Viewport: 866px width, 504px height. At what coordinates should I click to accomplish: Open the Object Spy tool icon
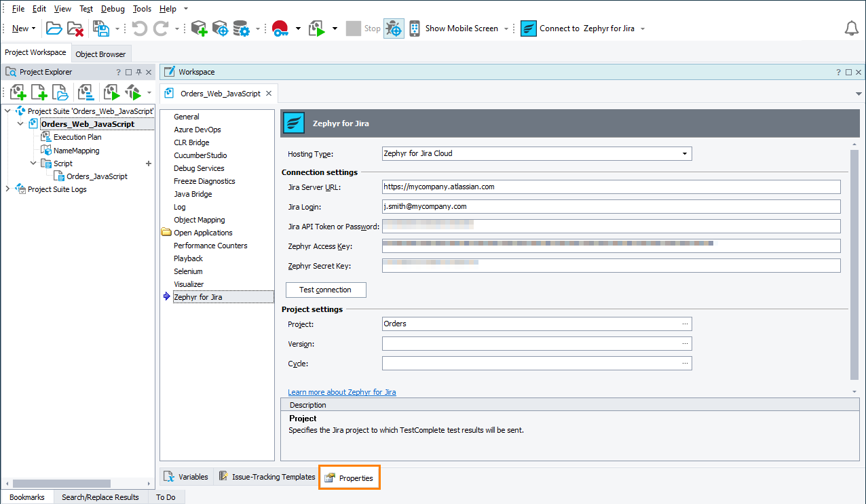coord(220,28)
